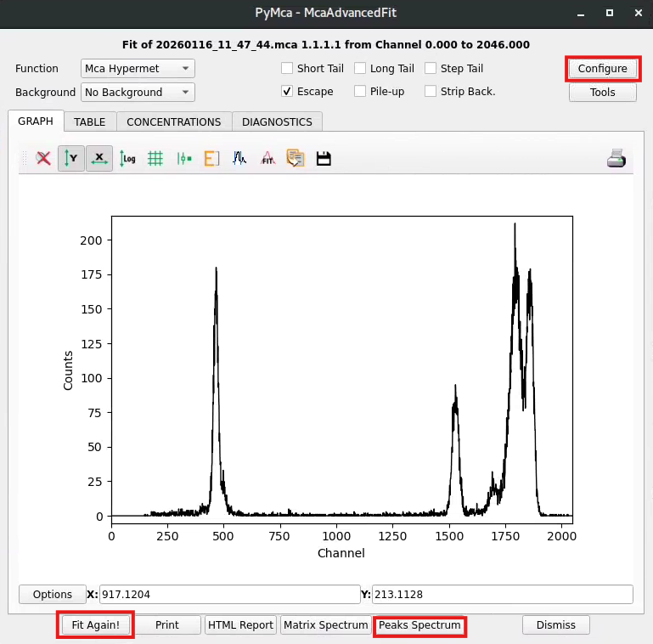The image size is (653, 644).
Task: Click the Fit Again! button
Action: click(95, 624)
